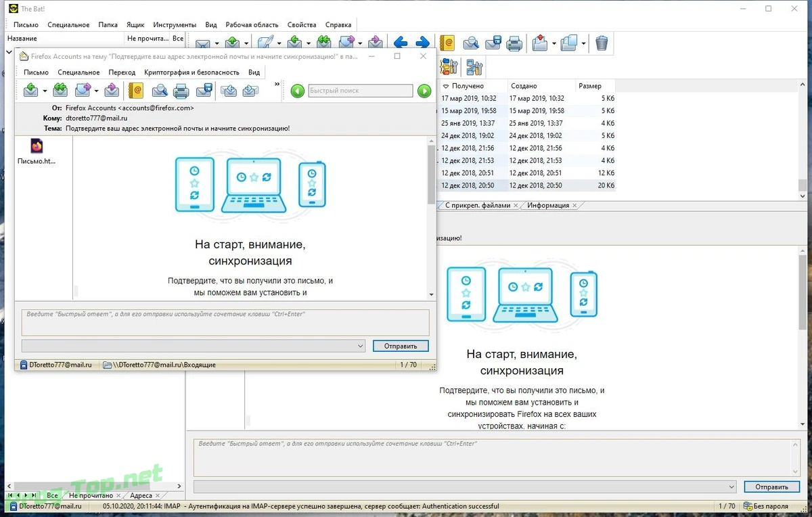This screenshot has width=812, height=517.
Task: Click the quick reply text area in the main window
Action: click(x=497, y=457)
